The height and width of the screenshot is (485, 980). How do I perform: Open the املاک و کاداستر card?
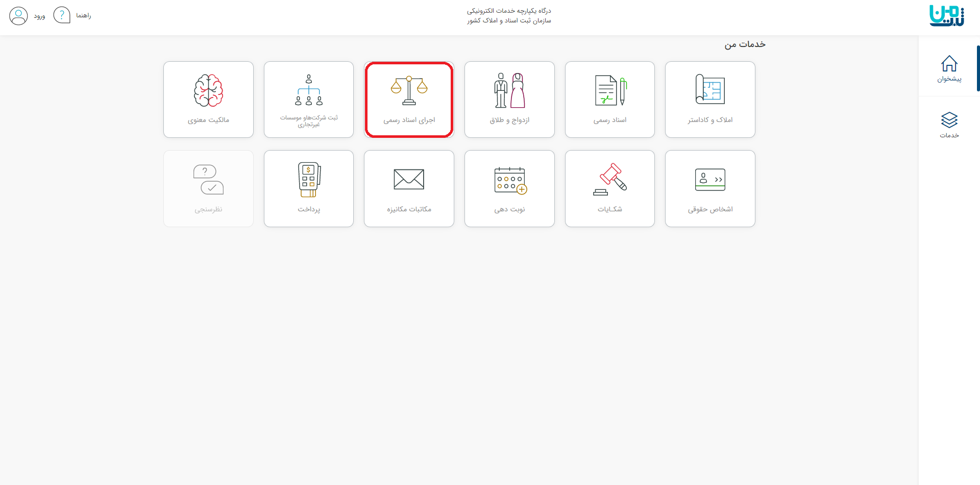710,100
